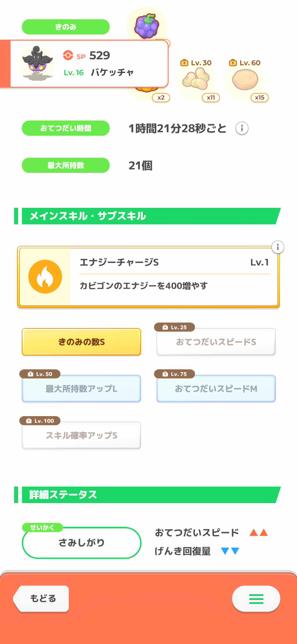Open the green hamburger menu
Screen dimensions: 297x644
[x=256, y=599]
